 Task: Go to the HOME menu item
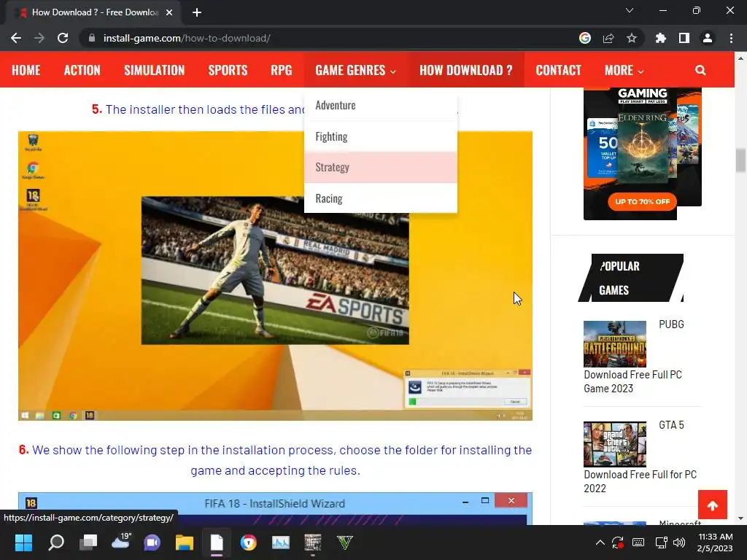click(x=26, y=70)
